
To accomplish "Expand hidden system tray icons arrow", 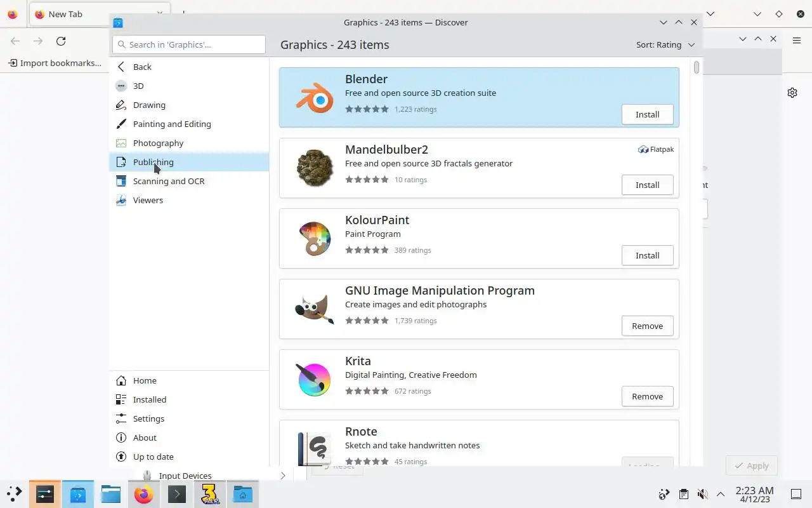I will [x=721, y=494].
